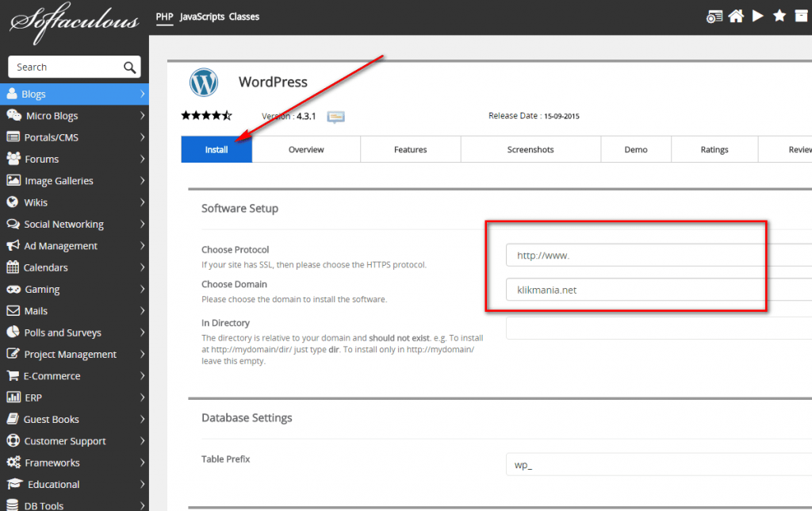This screenshot has width=812, height=511.
Task: Select JavaScripts in the top menu
Action: (x=201, y=16)
